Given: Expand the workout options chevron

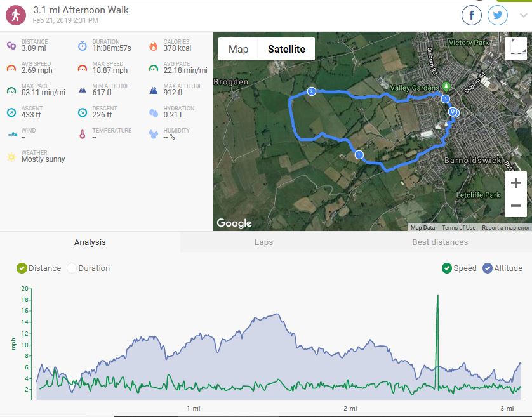Looking at the screenshot, I should coord(523,17).
